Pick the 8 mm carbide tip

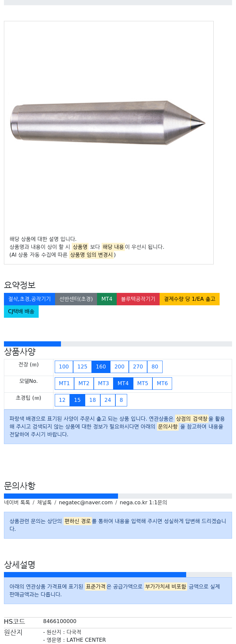[x=121, y=400]
